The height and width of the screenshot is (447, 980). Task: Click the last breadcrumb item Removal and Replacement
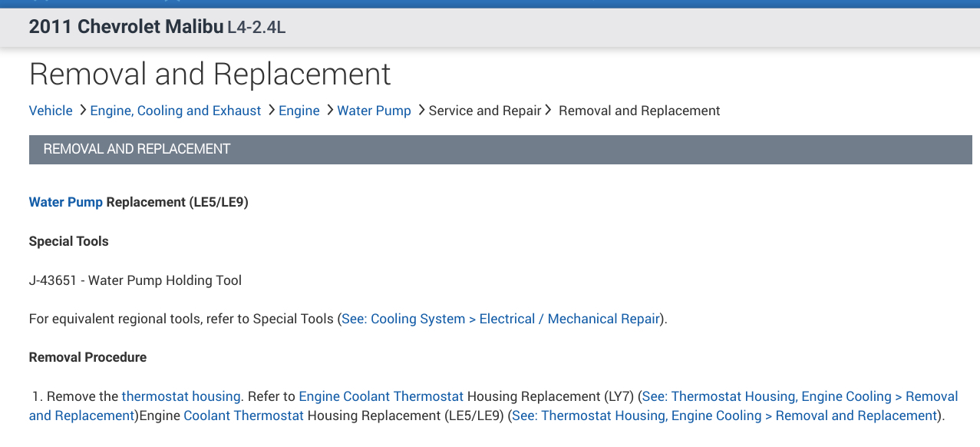tap(639, 111)
